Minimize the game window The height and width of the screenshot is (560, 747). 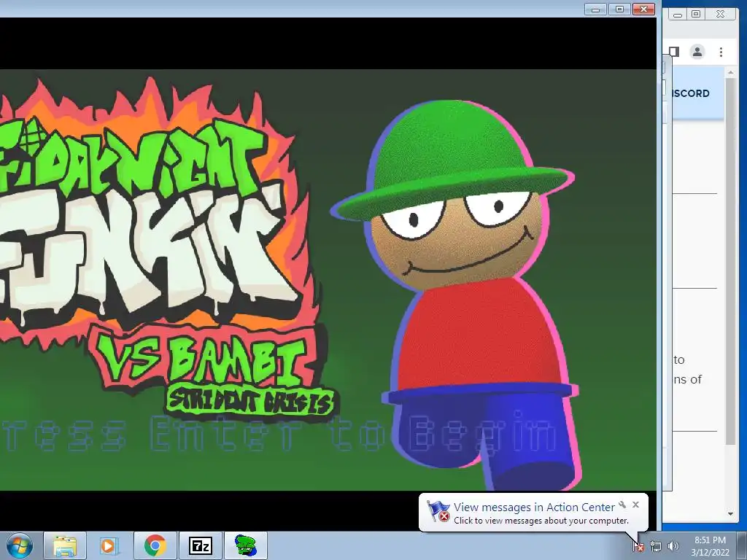[x=595, y=9]
